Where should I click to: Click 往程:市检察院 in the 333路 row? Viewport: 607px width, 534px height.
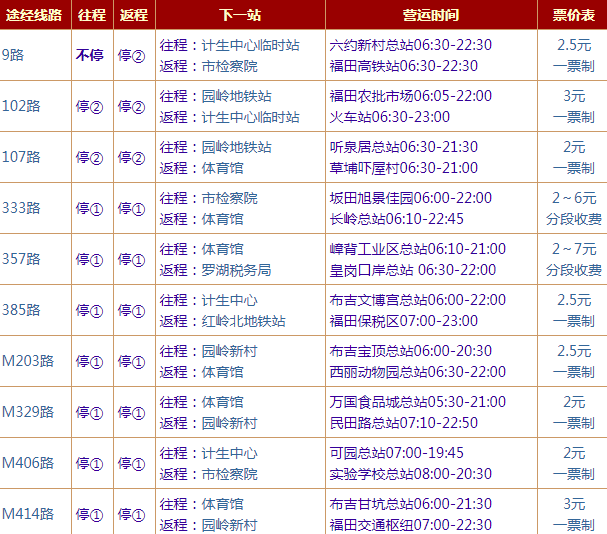tap(209, 198)
